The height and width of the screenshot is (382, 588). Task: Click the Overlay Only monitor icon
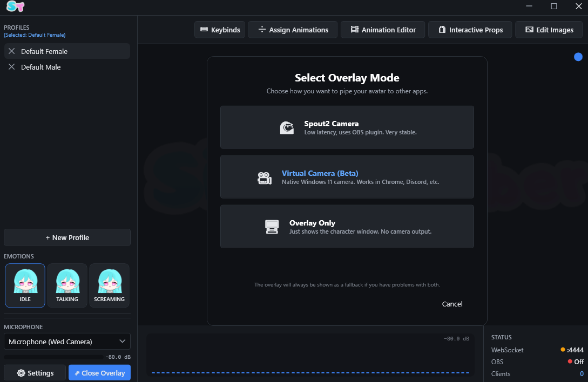point(272,227)
